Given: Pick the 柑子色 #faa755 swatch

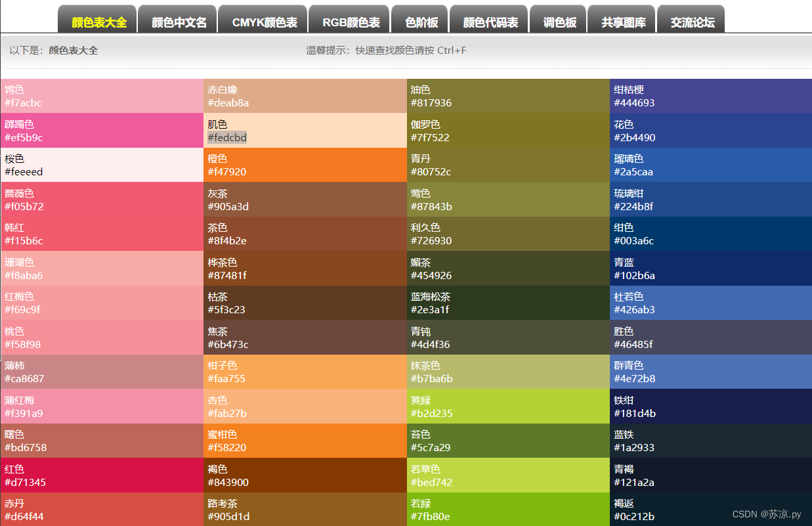Looking at the screenshot, I should pyautogui.click(x=305, y=372).
